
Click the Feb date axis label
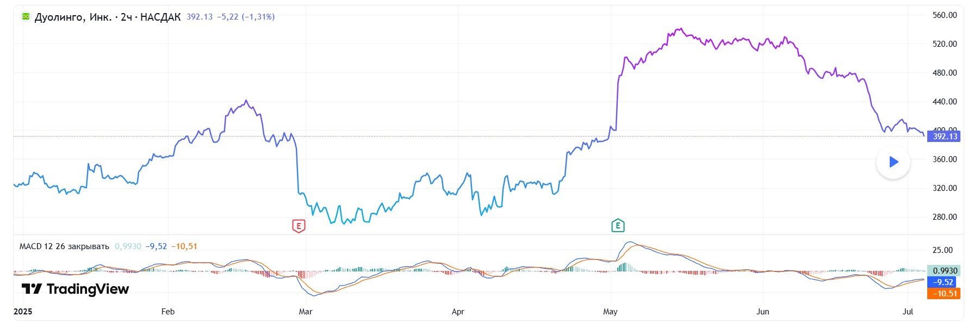point(168,312)
